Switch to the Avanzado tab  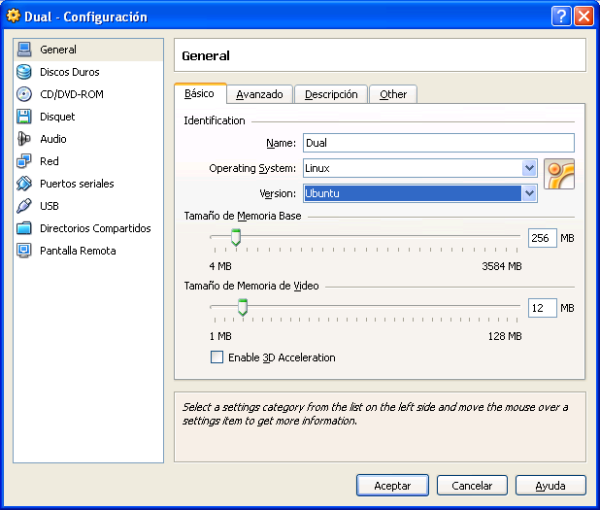(x=259, y=94)
